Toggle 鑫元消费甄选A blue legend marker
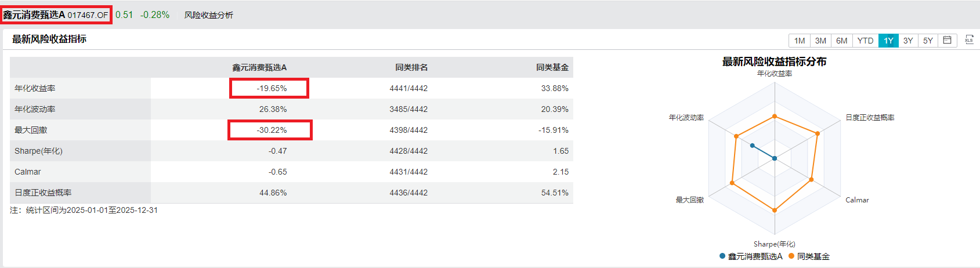Viewport: 980px width, 268px height. point(722,256)
